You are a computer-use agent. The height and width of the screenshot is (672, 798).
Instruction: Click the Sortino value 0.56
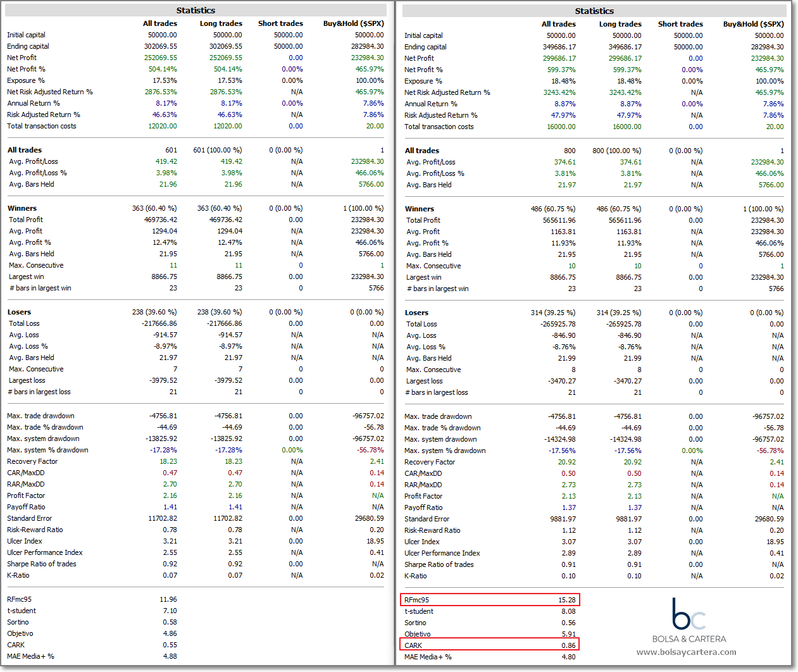(x=569, y=623)
